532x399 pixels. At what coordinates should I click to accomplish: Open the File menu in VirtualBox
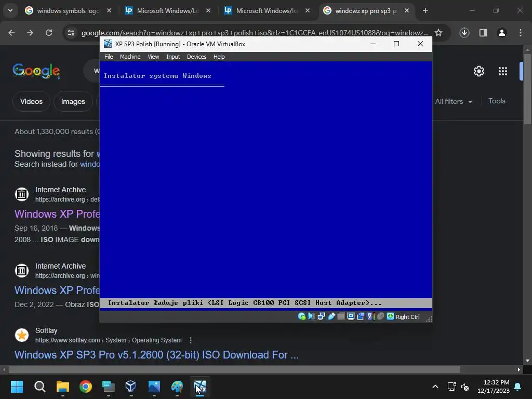(x=109, y=57)
